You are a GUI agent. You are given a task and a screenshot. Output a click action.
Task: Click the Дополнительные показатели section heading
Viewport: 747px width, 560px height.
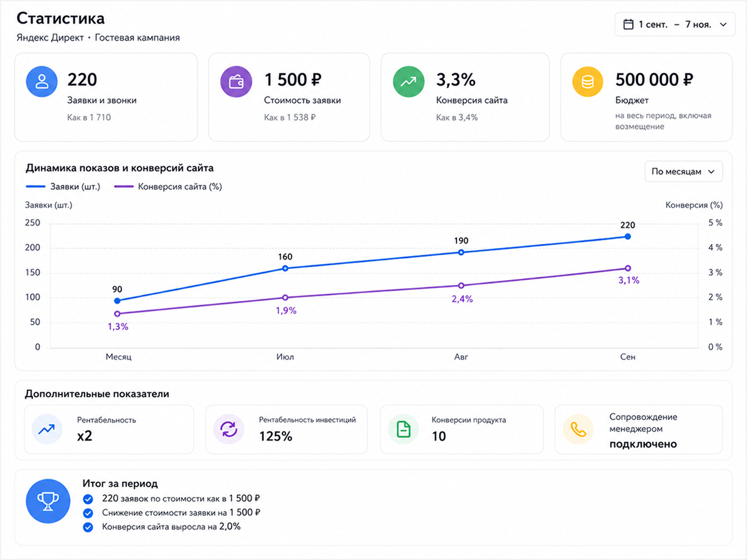97,394
